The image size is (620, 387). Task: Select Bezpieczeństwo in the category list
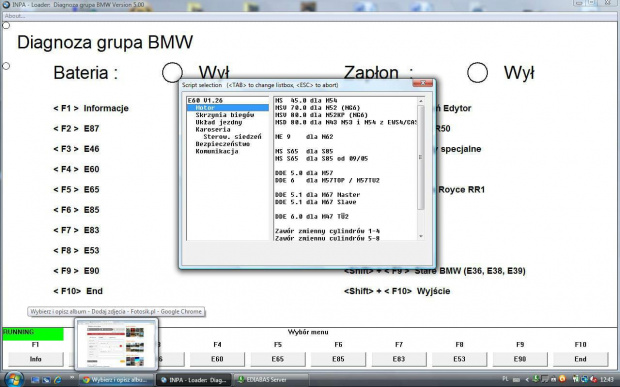pos(223,144)
